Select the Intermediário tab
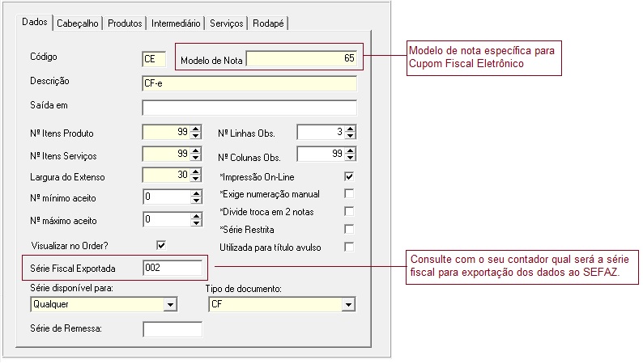Viewport: 643px width, 364px height. click(x=174, y=24)
